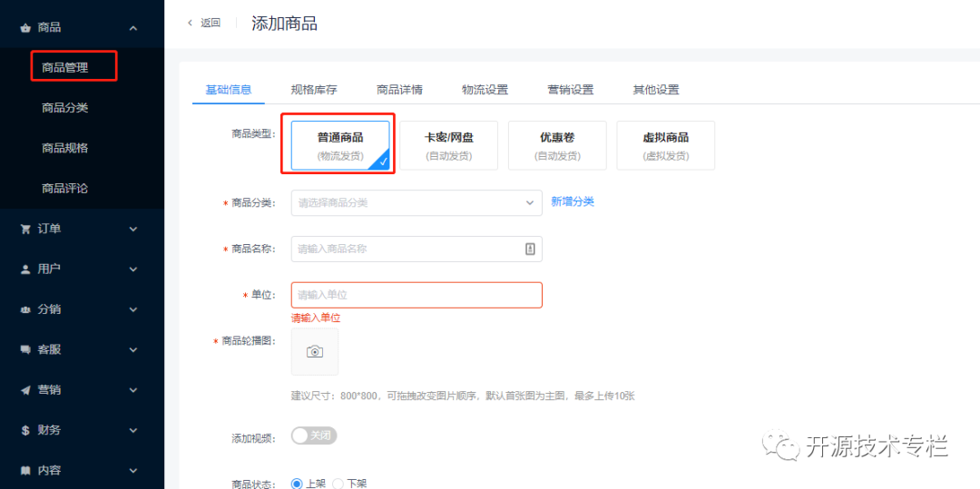Click the camera icon to upload carousel image
980x489 pixels.
tap(315, 352)
